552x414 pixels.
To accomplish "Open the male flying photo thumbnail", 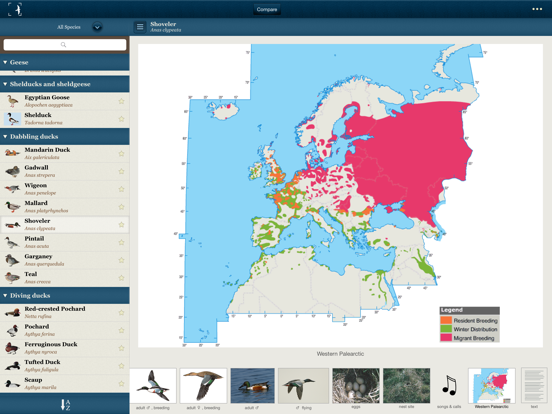I will click(303, 386).
